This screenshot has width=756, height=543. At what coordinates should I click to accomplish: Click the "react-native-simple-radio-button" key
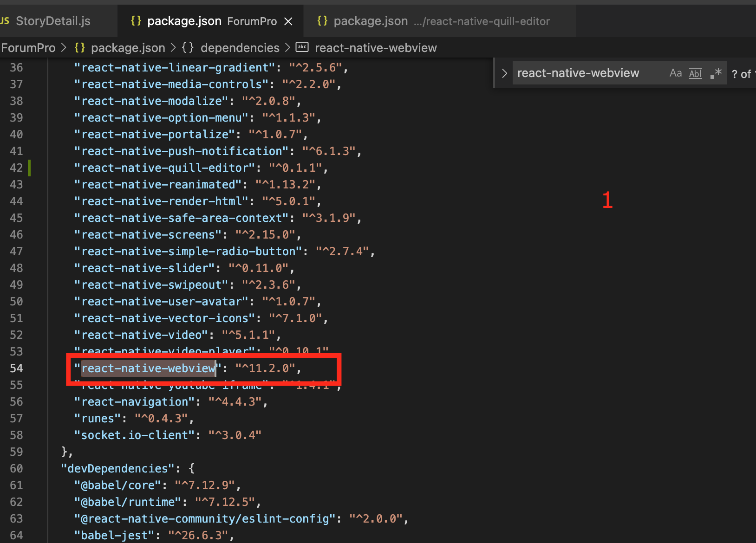(189, 251)
